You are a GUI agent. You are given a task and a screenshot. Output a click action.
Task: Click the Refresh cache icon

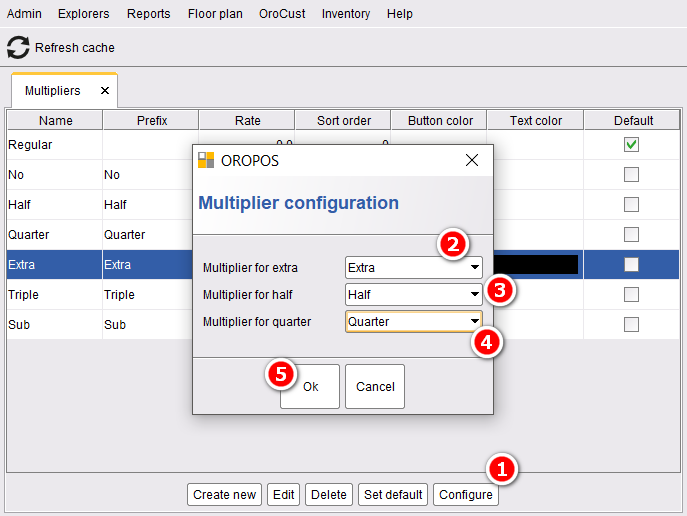click(x=18, y=47)
